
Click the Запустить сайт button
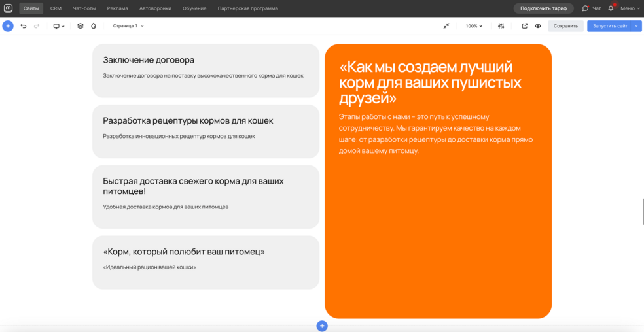(610, 26)
